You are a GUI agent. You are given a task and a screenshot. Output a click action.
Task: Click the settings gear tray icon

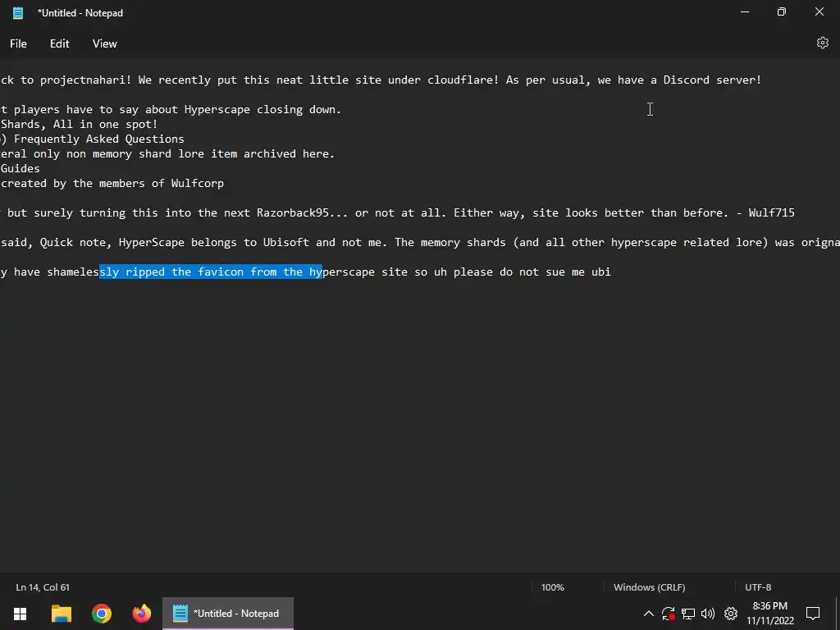pos(731,614)
